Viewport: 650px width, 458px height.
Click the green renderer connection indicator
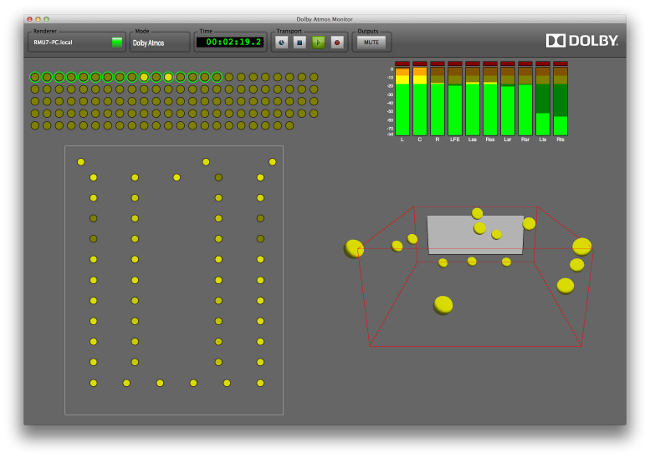point(117,42)
